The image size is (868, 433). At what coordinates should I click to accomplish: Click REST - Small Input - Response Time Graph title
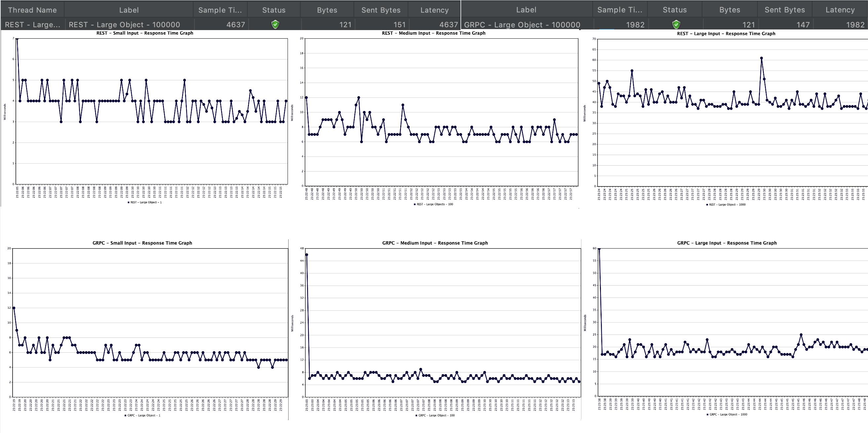pos(144,33)
